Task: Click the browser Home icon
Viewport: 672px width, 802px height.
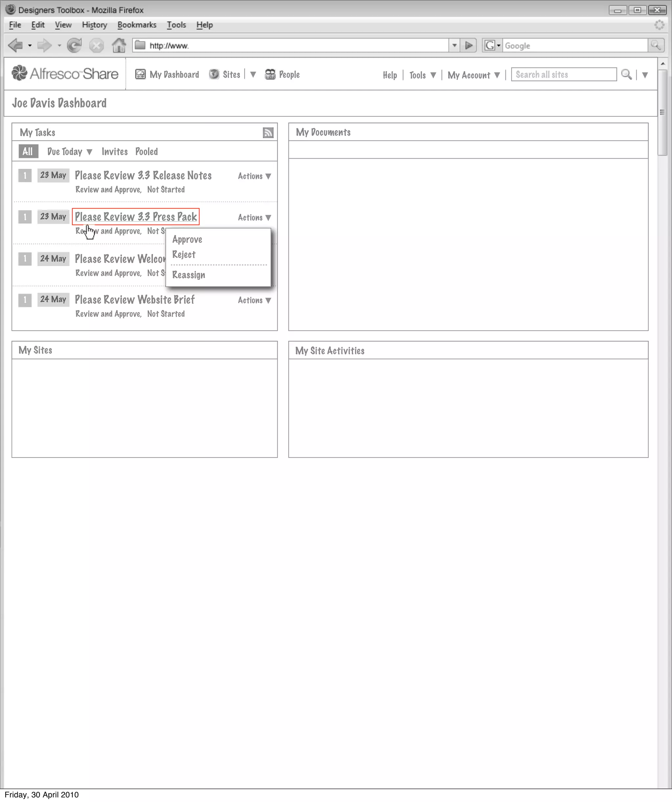Action: coord(119,46)
